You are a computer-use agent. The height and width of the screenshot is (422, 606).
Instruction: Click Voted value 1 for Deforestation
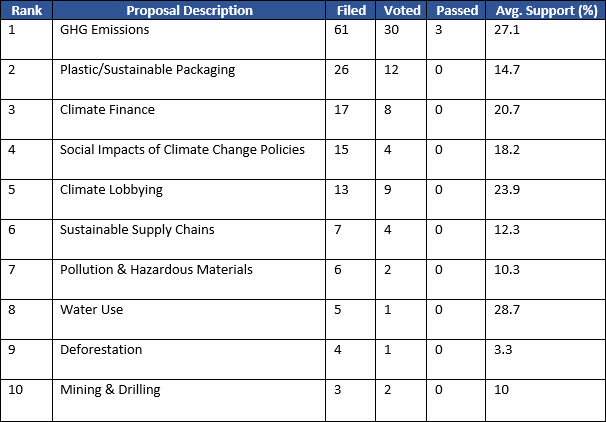388,350
